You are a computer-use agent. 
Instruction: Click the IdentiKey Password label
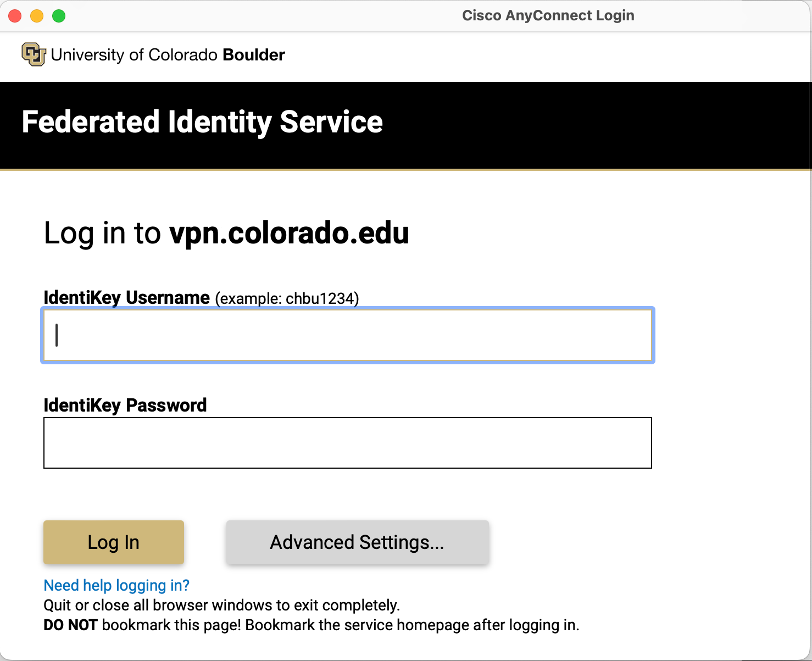click(125, 405)
